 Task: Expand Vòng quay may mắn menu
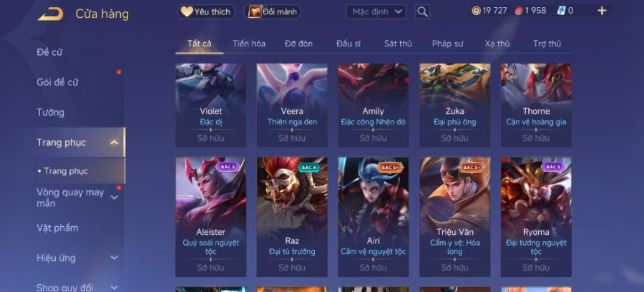click(x=114, y=198)
